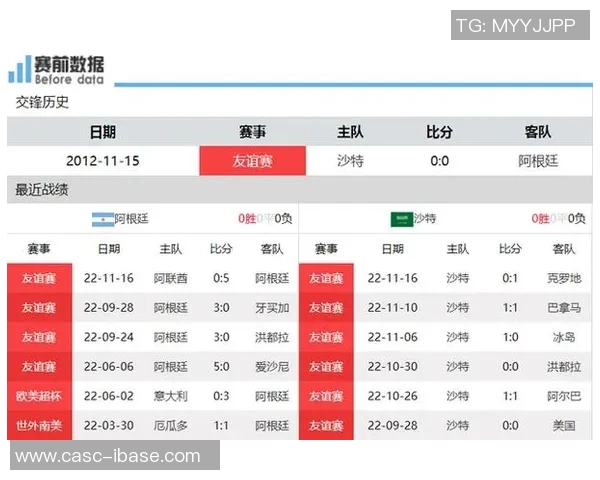Click the 0胜0平0负 record for 沙特
Image resolution: width=600 pixels, height=480 pixels.
(558, 219)
